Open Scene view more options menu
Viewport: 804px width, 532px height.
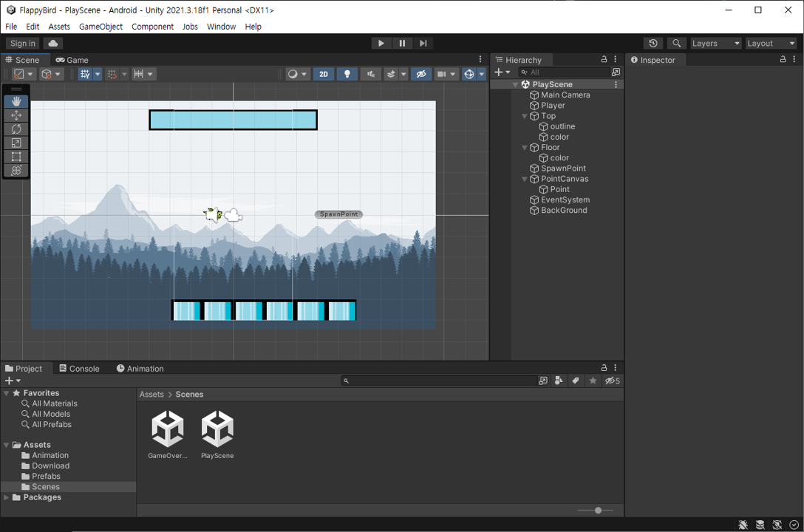480,59
